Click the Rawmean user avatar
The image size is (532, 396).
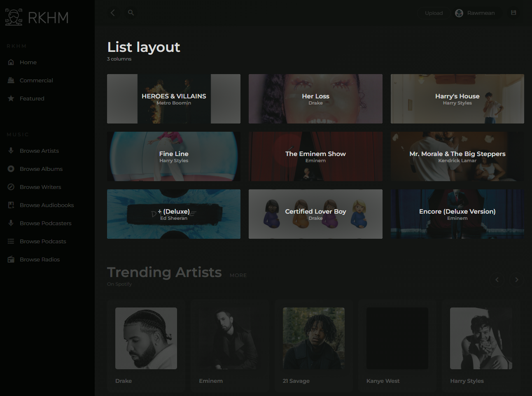pyautogui.click(x=459, y=13)
